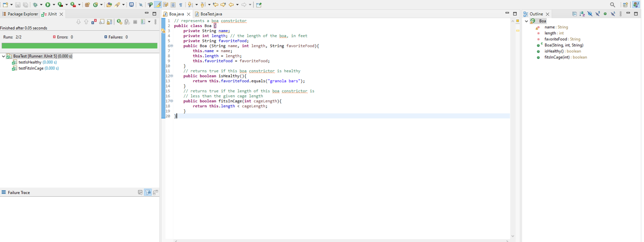Click the Back navigation arrow
The width and height of the screenshot is (644, 242).
click(x=231, y=5)
